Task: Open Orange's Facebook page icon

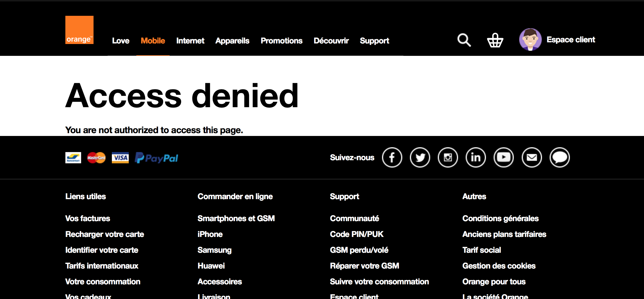Action: tap(392, 157)
